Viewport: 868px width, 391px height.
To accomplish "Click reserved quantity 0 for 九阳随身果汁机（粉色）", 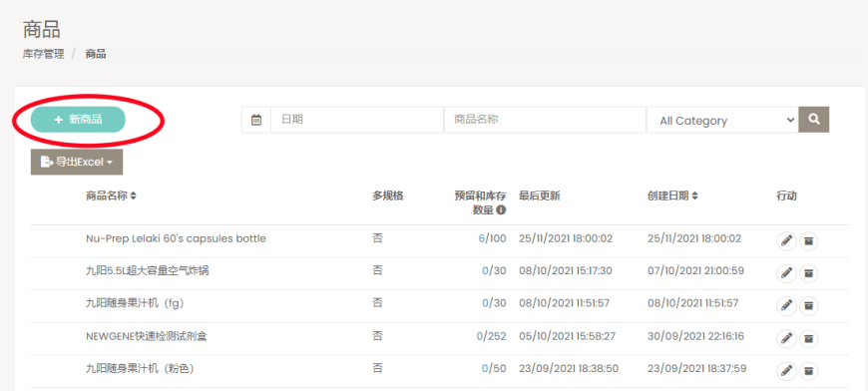I will pyautogui.click(x=485, y=368).
